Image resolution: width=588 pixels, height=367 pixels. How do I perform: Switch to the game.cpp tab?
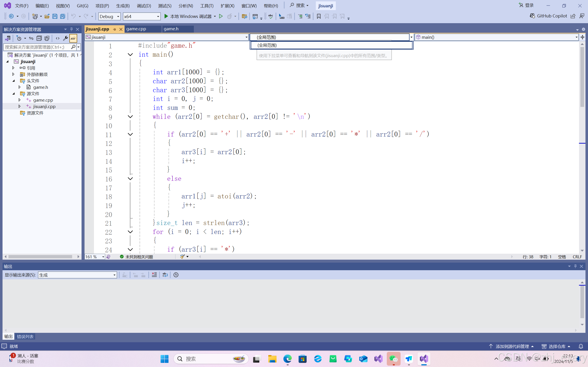[x=136, y=29]
